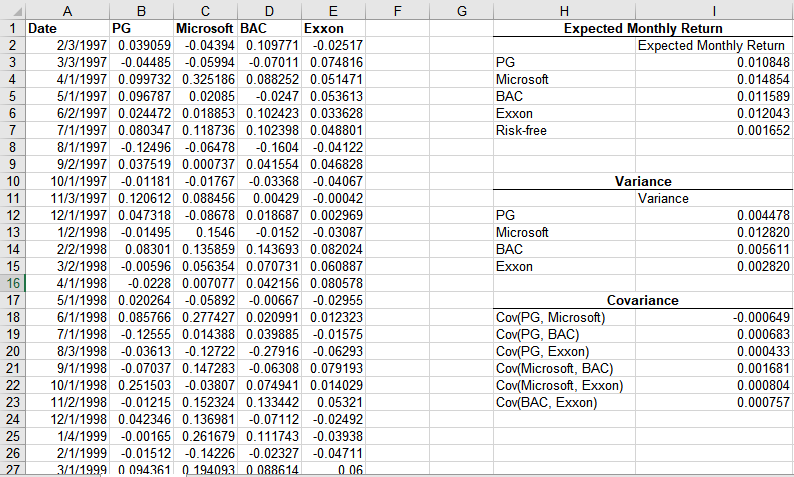
Task: Click the bold Variance section title
Action: [x=643, y=181]
